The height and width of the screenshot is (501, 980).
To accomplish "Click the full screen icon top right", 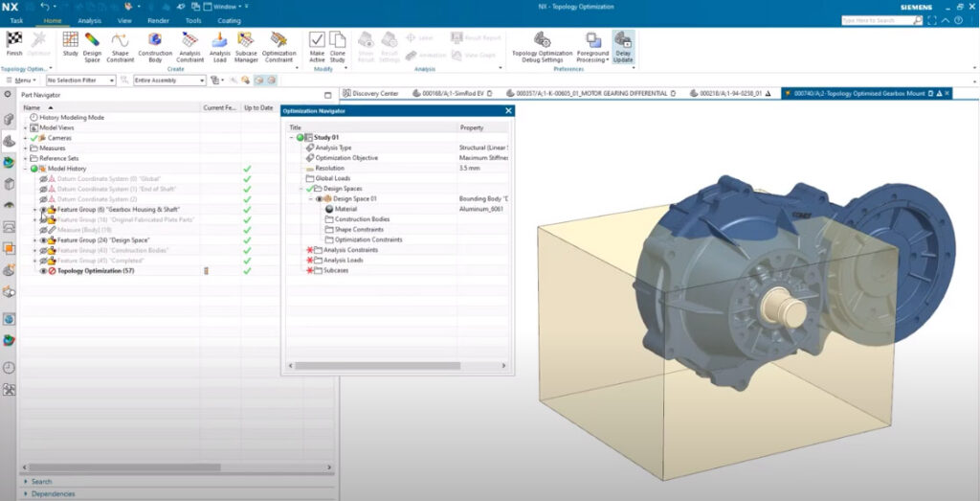I will click(x=932, y=21).
